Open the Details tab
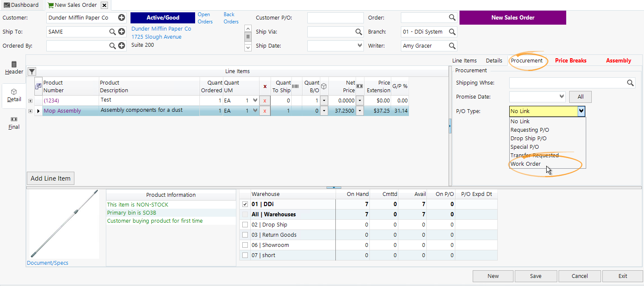The width and height of the screenshot is (644, 286). coord(494,60)
